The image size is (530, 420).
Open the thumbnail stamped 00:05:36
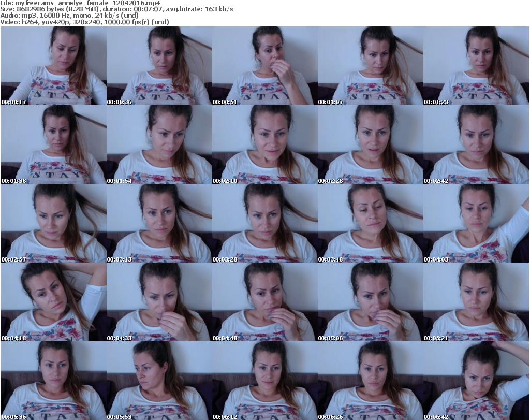point(54,381)
